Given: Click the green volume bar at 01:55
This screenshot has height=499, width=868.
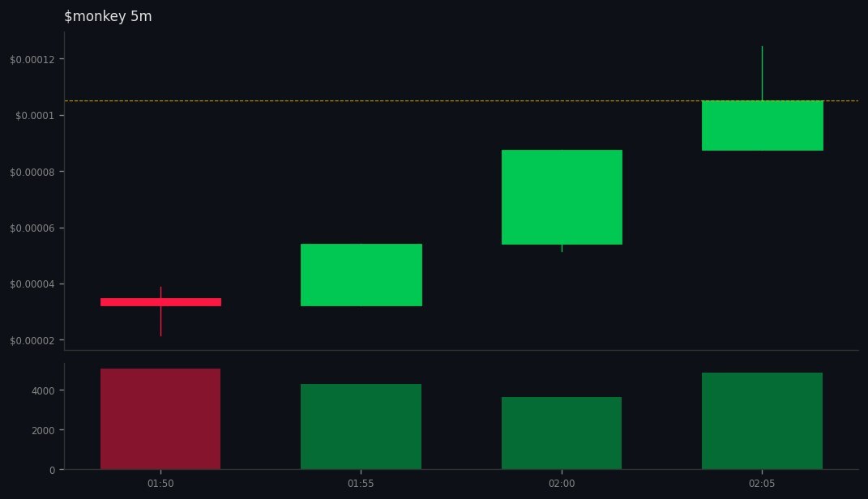Looking at the screenshot, I should coord(361,425).
